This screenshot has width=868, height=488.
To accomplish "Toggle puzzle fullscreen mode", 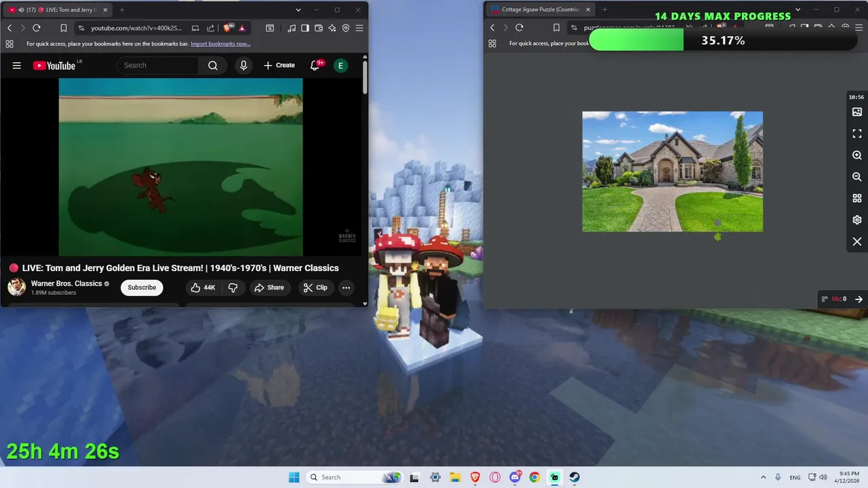I will [x=857, y=134].
